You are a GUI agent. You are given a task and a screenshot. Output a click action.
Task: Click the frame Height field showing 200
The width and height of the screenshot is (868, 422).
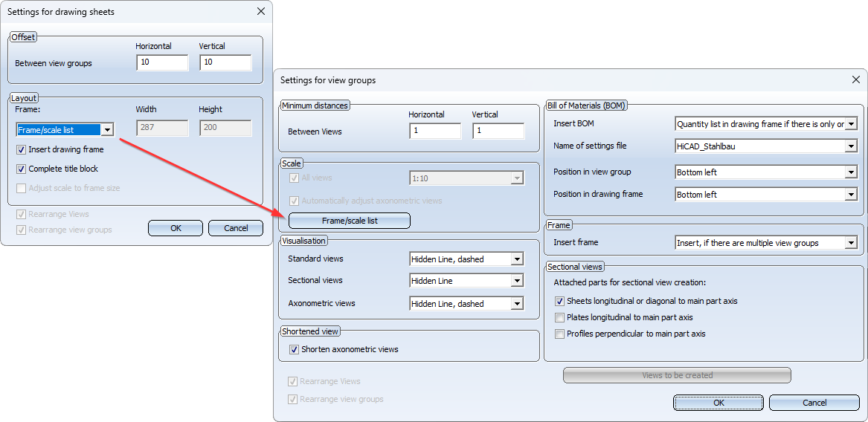pyautogui.click(x=226, y=129)
